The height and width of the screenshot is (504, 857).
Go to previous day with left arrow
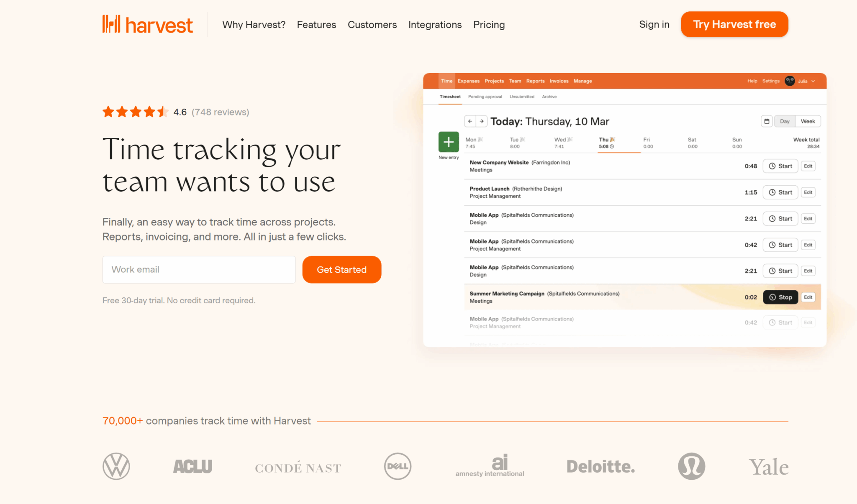click(470, 121)
